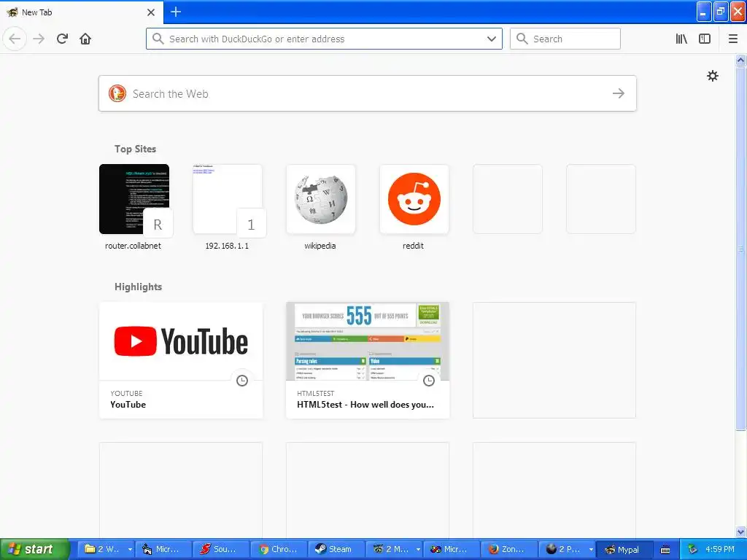
Task: Click the Top Sites section heading
Action: coord(135,149)
